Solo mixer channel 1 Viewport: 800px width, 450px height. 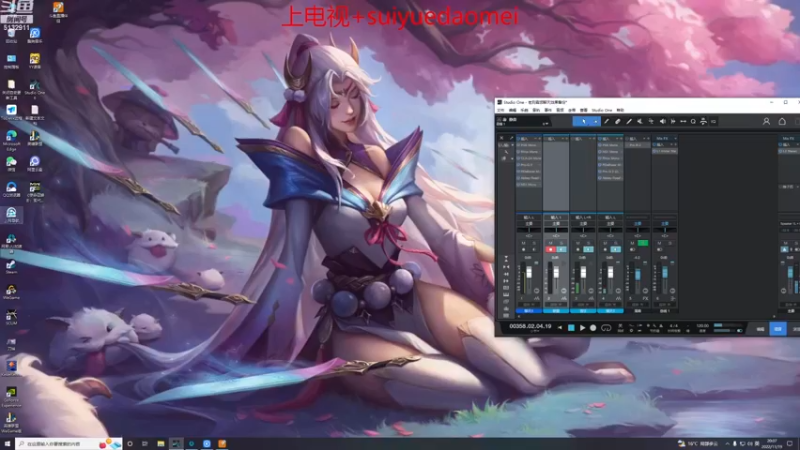(x=534, y=243)
